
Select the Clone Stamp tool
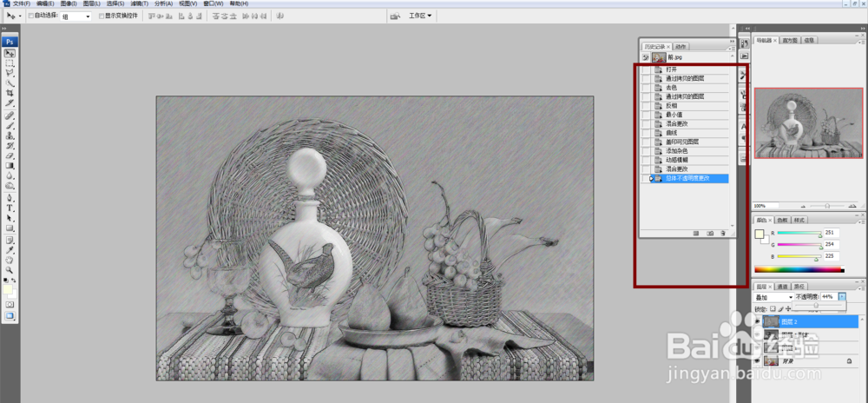point(10,135)
